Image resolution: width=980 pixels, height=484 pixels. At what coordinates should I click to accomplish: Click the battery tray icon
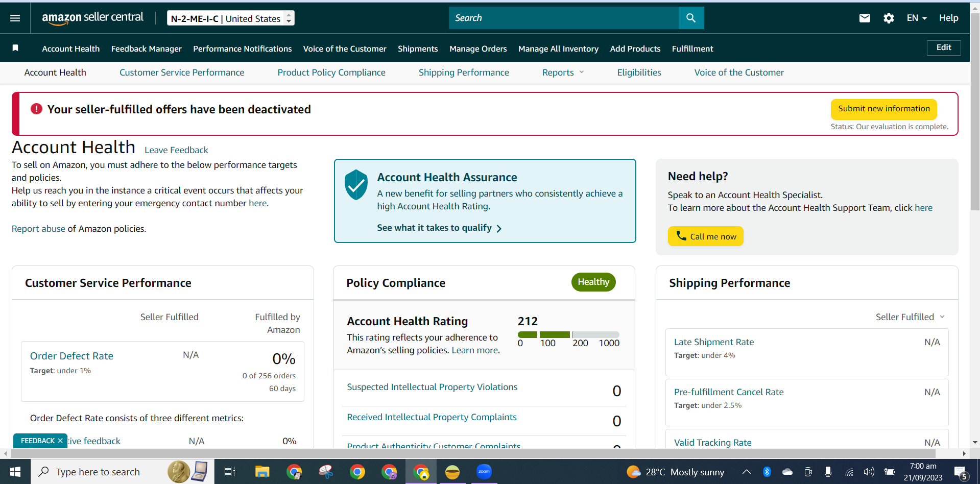tap(890, 472)
